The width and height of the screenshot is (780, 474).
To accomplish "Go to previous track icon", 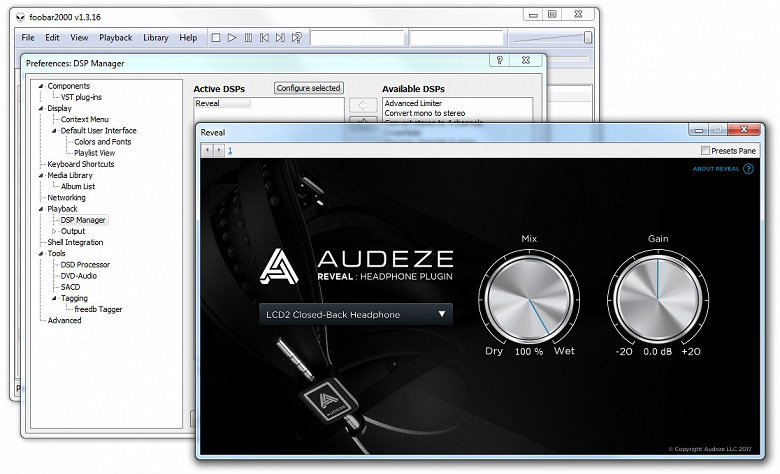I will 264,38.
